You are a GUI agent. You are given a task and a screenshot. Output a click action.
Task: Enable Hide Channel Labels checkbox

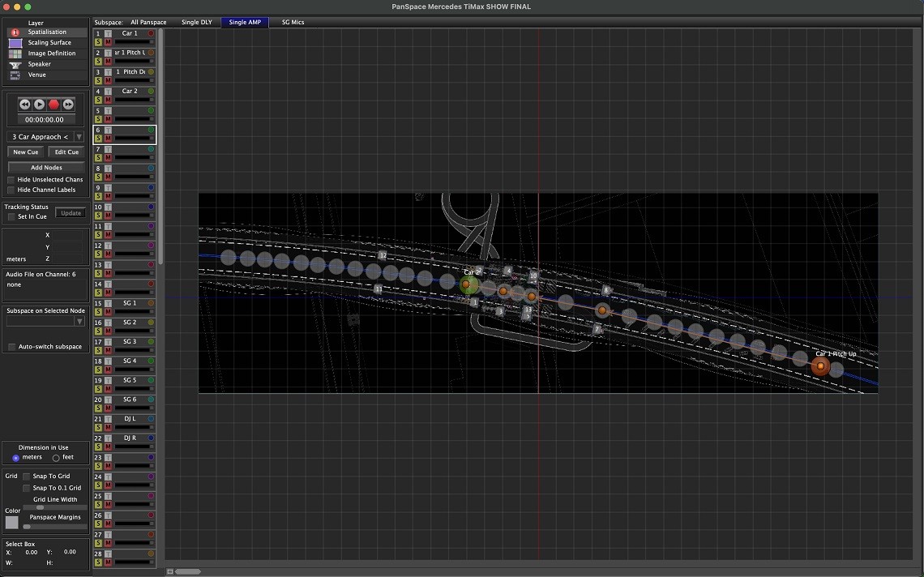(11, 190)
